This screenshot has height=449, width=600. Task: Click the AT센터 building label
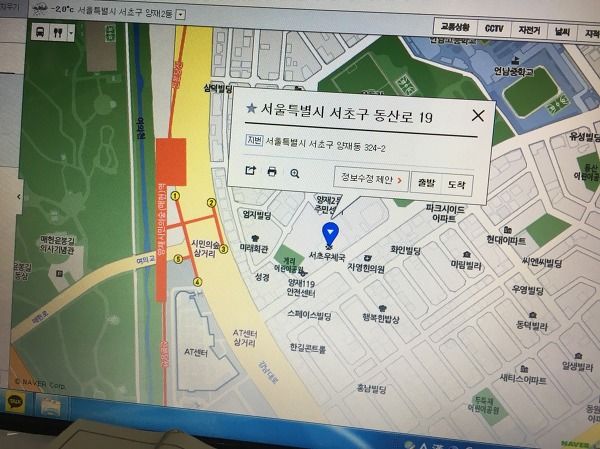(x=196, y=352)
